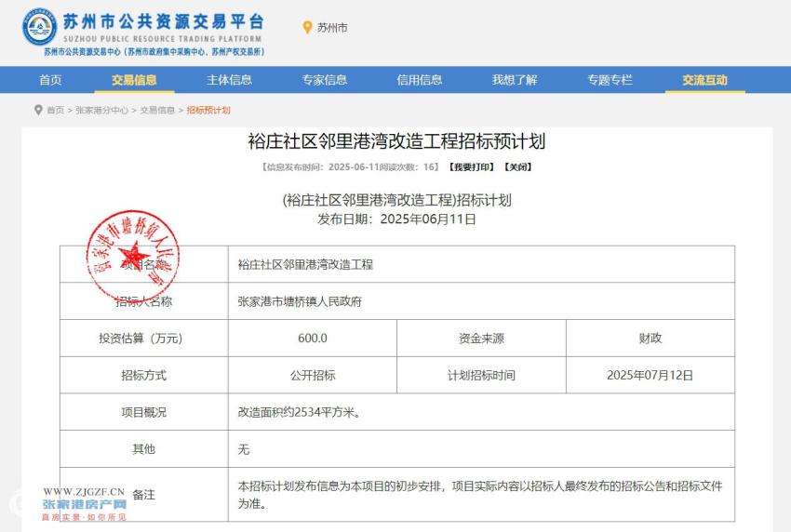Open the 我想了解 navigation tab

tap(515, 80)
